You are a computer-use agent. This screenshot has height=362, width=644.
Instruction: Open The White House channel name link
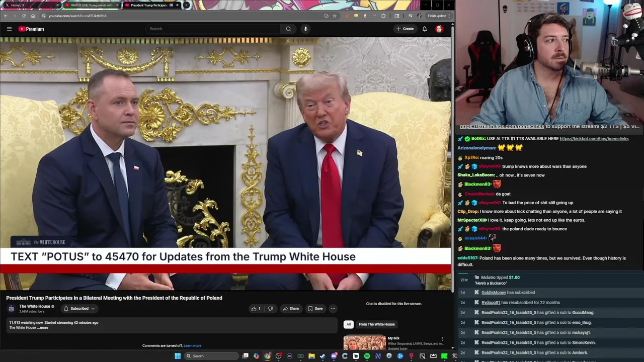point(35,306)
